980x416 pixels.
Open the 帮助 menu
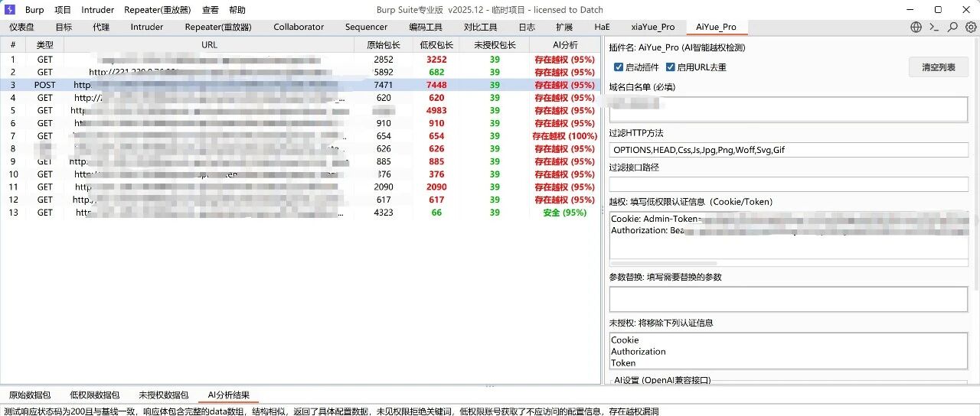237,10
